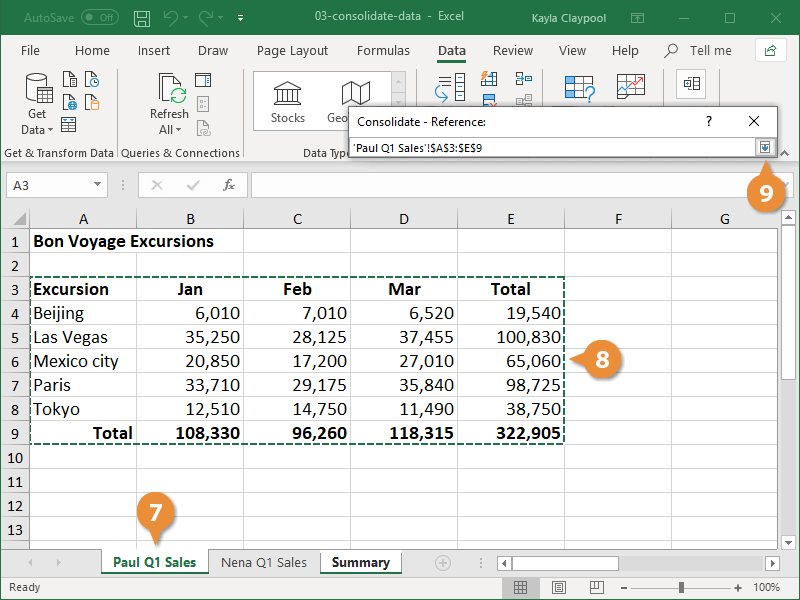Open What-If Analysis
The width and height of the screenshot is (800, 600).
tap(579, 85)
